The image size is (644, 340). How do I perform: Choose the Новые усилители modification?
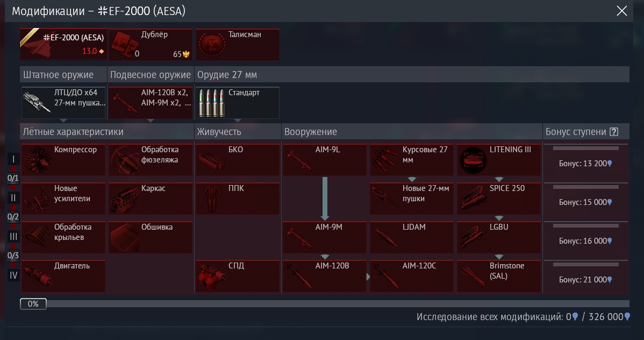pyautogui.click(x=63, y=199)
